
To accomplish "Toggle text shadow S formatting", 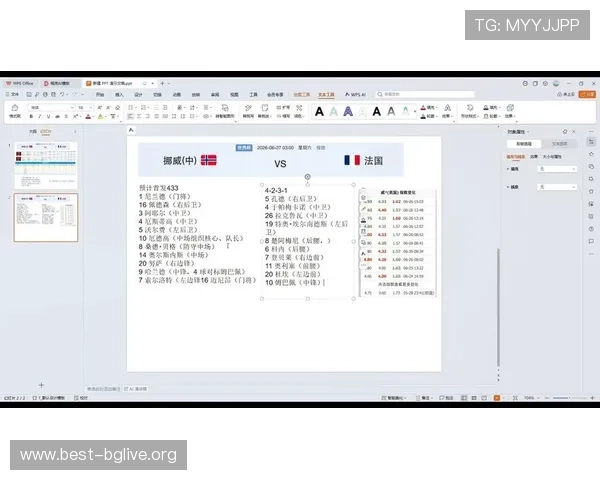I will [66, 116].
